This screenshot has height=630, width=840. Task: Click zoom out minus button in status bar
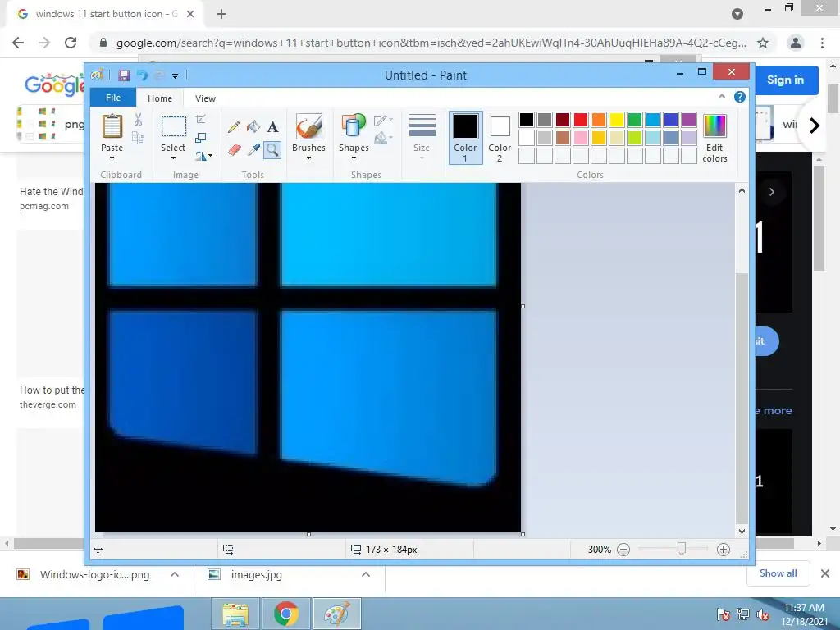coord(623,549)
